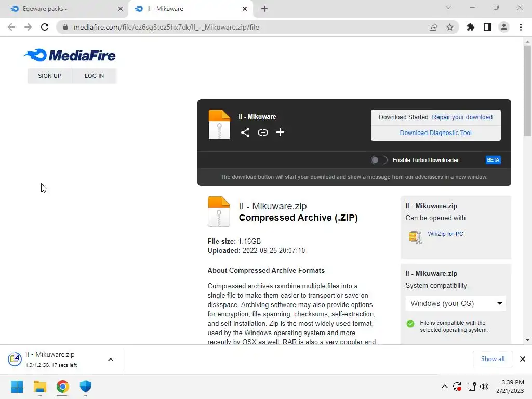Click the green compatibility checkmark icon

pos(410,323)
